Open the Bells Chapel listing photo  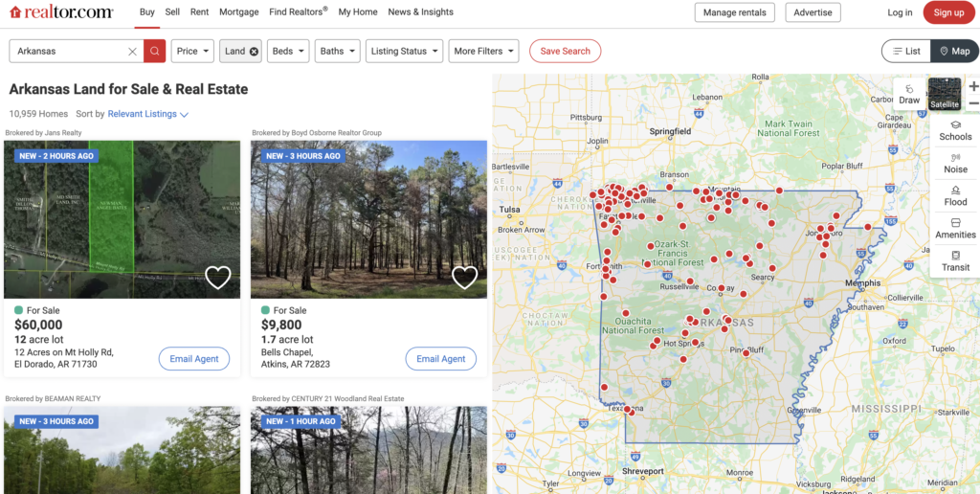(368, 219)
